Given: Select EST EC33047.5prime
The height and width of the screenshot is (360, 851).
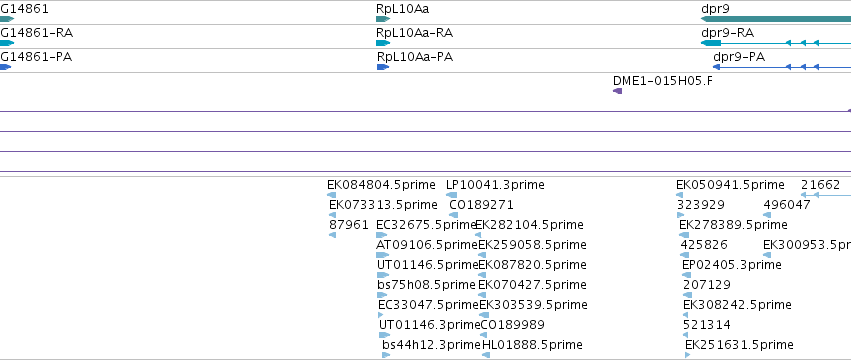Looking at the screenshot, I should [x=429, y=306].
